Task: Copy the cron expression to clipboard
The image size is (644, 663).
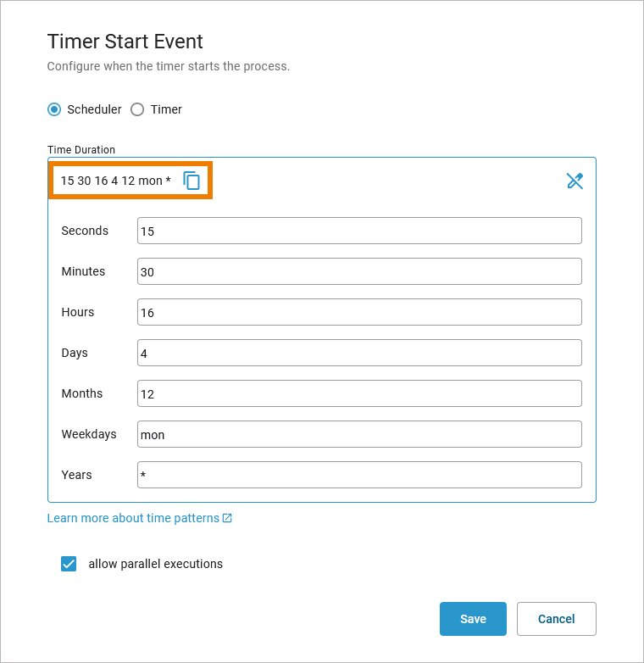Action: click(x=192, y=181)
